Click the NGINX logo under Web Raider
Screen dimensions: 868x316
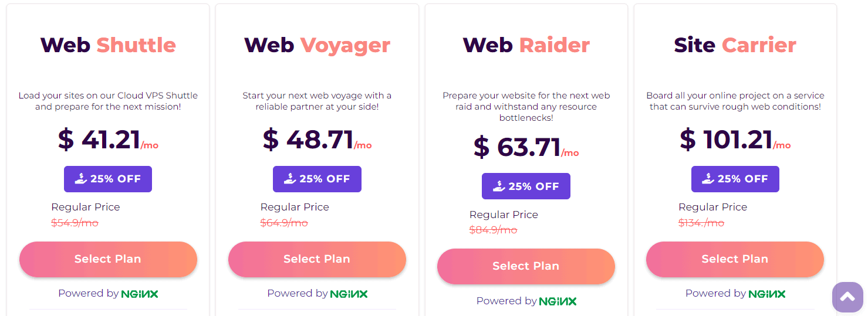coord(558,301)
